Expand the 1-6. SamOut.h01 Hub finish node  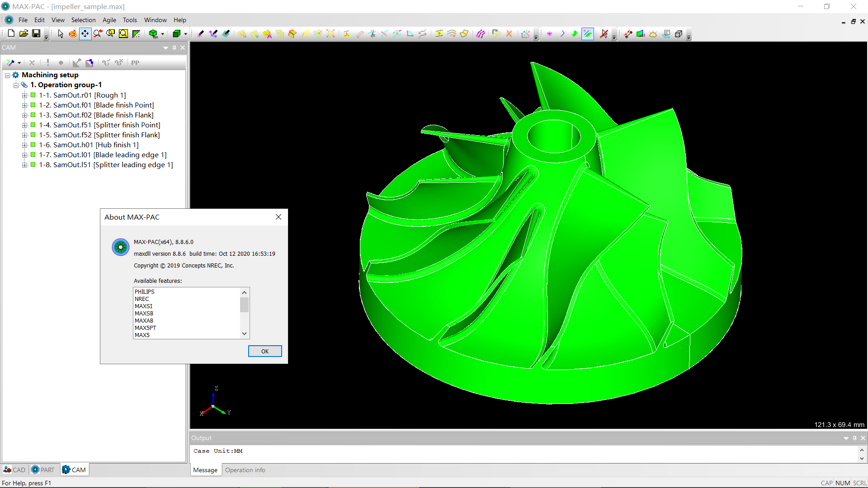coord(25,145)
